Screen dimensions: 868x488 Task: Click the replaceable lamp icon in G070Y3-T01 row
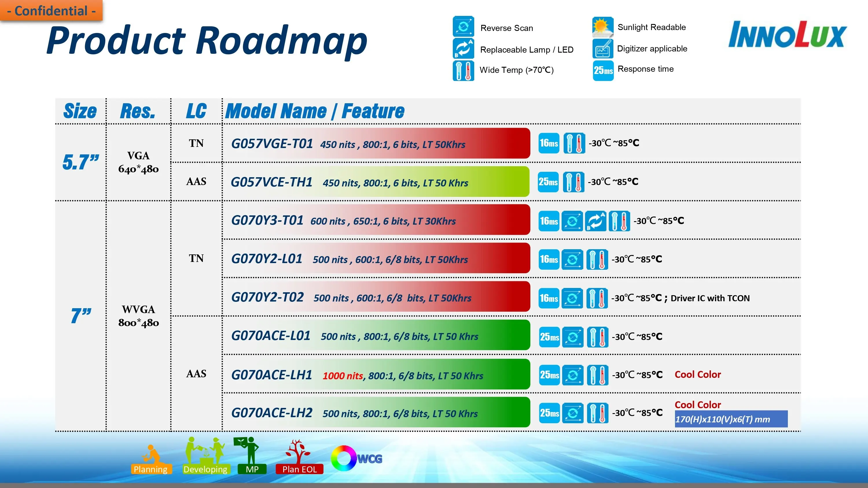point(595,221)
